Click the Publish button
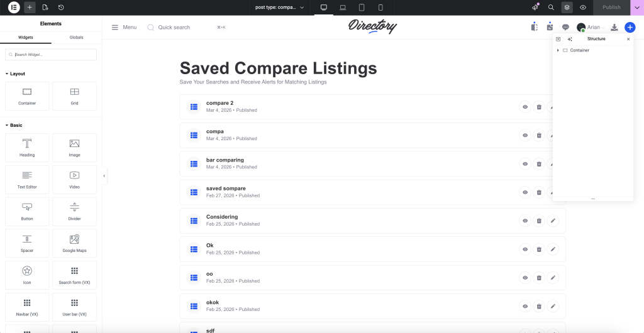 click(611, 8)
